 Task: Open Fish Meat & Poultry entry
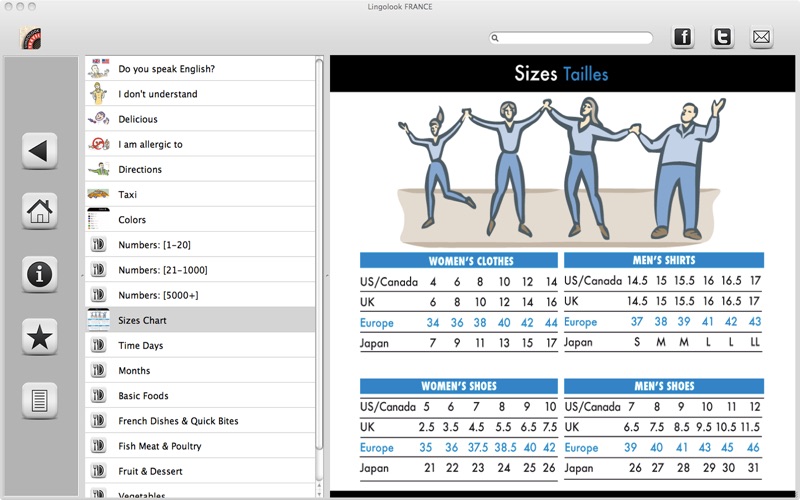point(200,446)
